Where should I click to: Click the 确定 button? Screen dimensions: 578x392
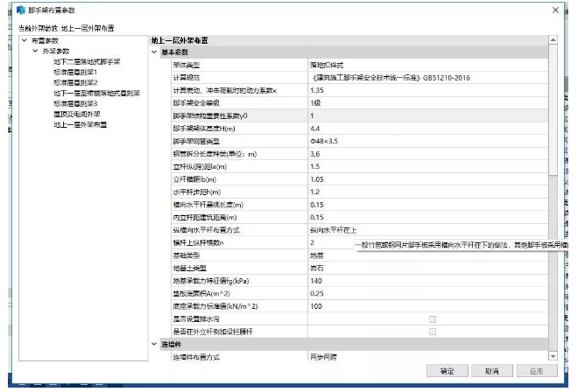[x=447, y=371]
